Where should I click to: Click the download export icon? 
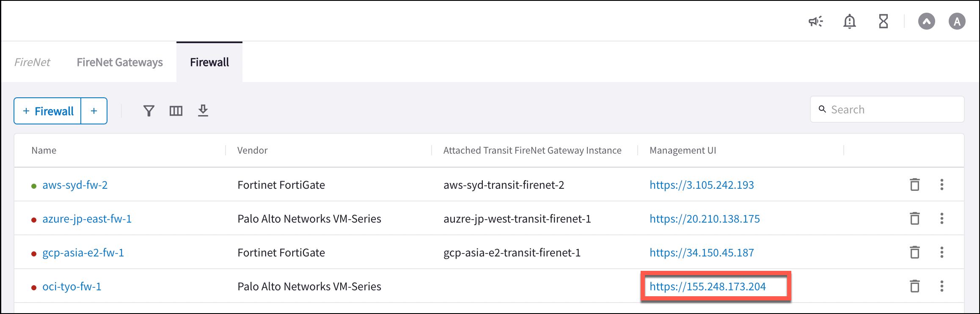pos(203,110)
